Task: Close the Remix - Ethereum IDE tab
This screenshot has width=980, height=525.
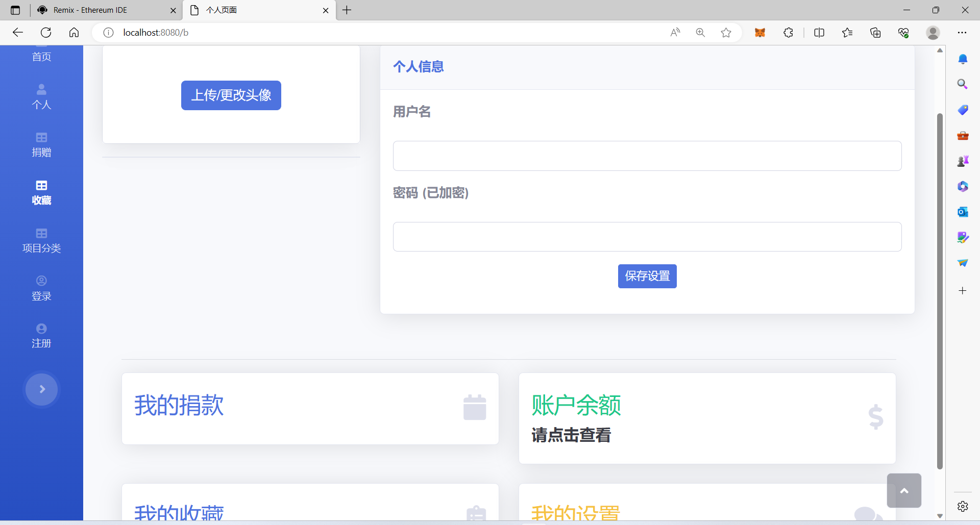Action: click(x=173, y=10)
